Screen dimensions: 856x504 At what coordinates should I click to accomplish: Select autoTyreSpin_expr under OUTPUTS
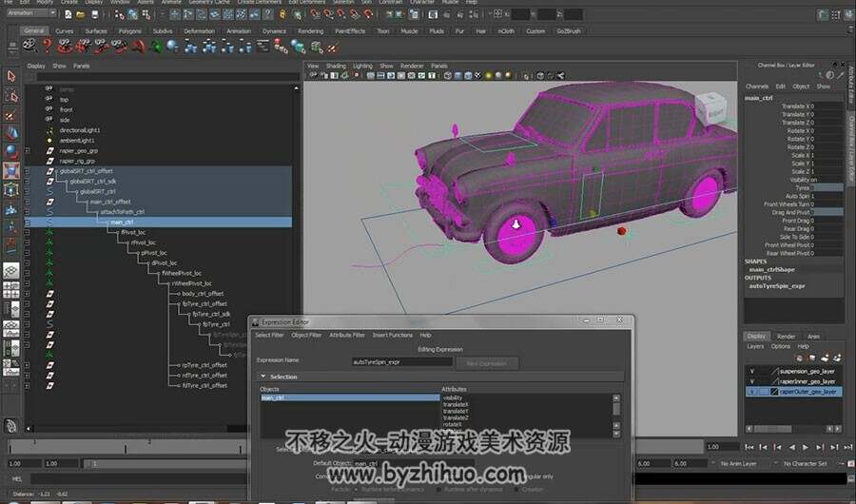[777, 286]
